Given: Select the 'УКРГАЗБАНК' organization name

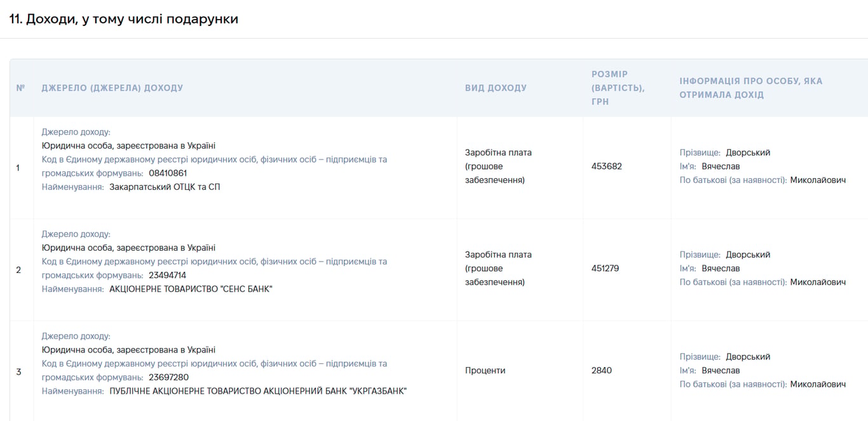Looking at the screenshot, I should click(x=258, y=391).
